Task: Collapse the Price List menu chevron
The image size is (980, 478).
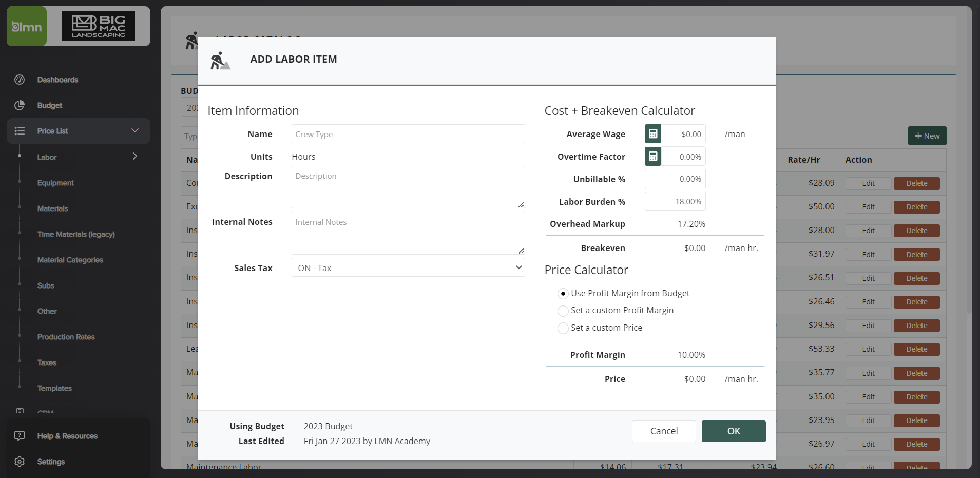Action: click(135, 130)
